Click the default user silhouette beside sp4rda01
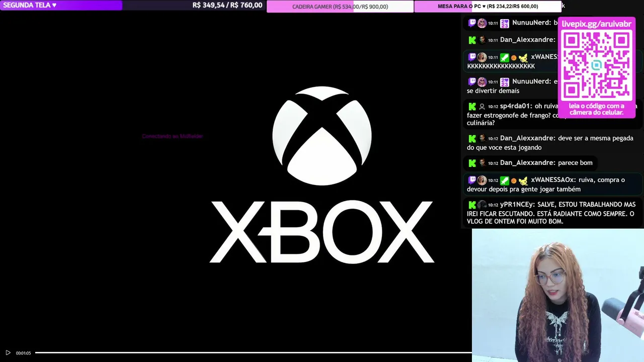The width and height of the screenshot is (644, 362). 482,106
